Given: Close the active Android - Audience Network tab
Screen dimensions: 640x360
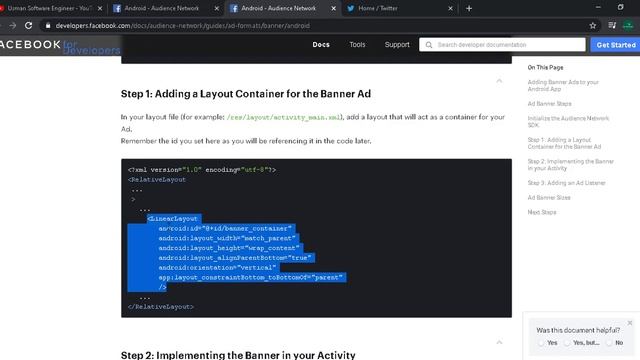Looking at the screenshot, I should click(333, 8).
